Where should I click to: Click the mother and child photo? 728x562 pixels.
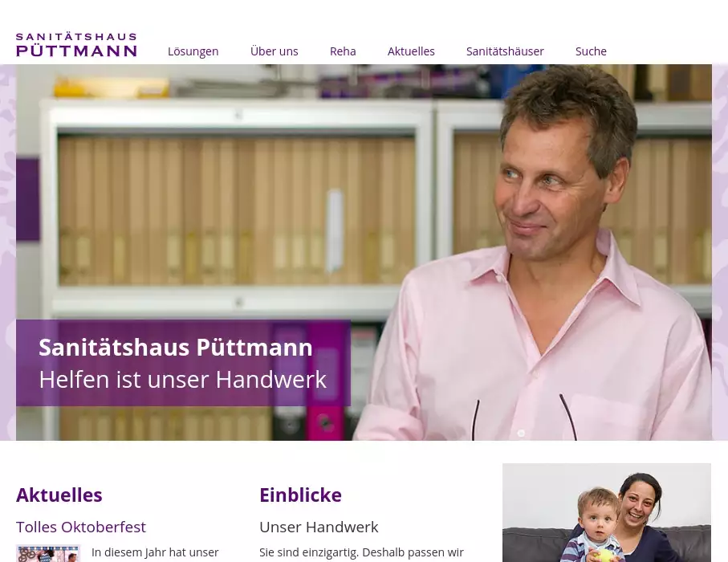tap(606, 512)
